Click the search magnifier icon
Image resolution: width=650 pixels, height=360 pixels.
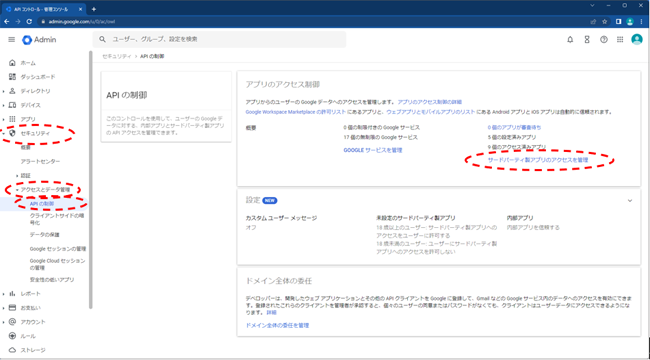(x=102, y=39)
